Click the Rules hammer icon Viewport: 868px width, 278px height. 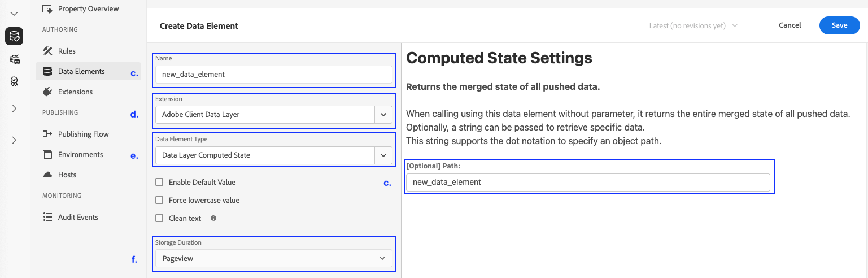[47, 51]
